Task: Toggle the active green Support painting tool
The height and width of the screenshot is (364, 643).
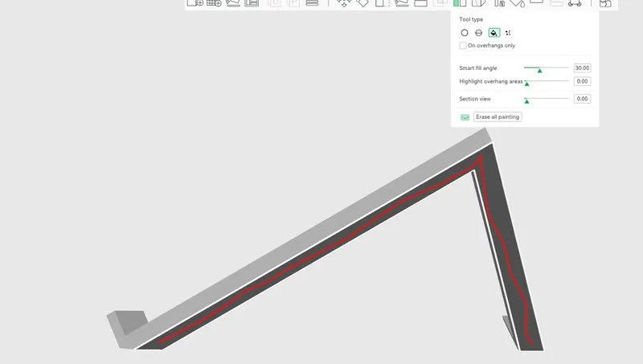Action: (x=460, y=3)
